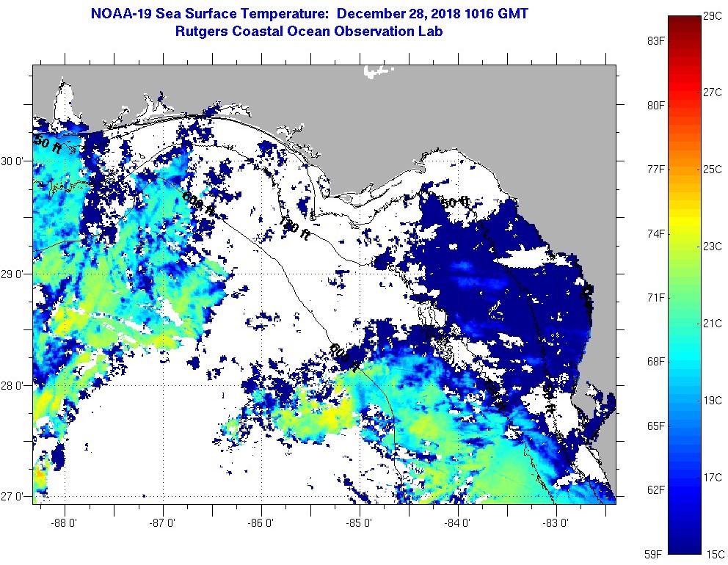
Task: Select the 50 ft contour label at the map's left edge
Action: pos(48,142)
